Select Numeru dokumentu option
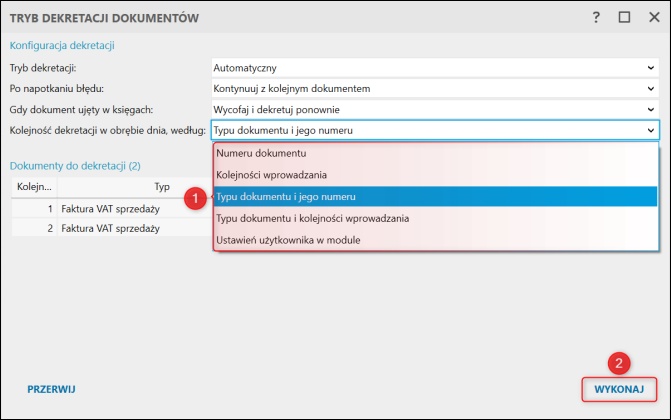The height and width of the screenshot is (420, 671). point(261,154)
